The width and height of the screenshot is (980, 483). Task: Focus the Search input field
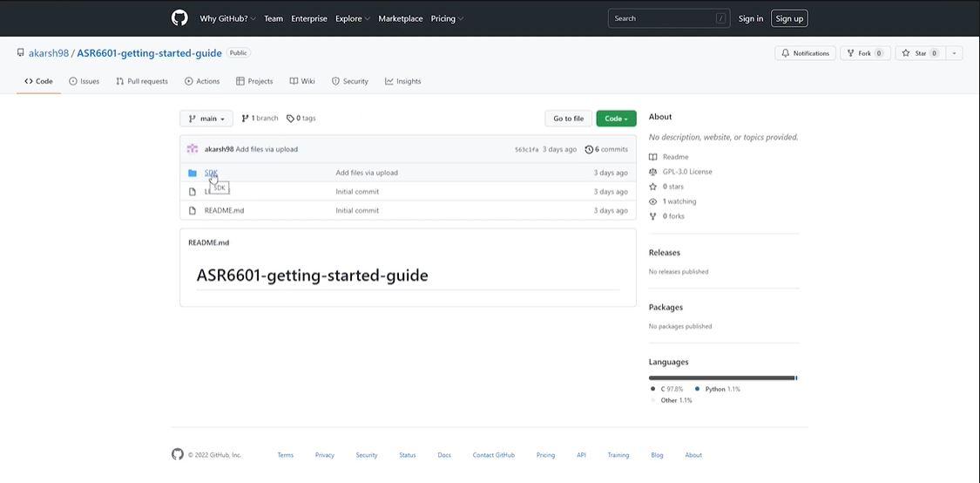[x=669, y=19]
